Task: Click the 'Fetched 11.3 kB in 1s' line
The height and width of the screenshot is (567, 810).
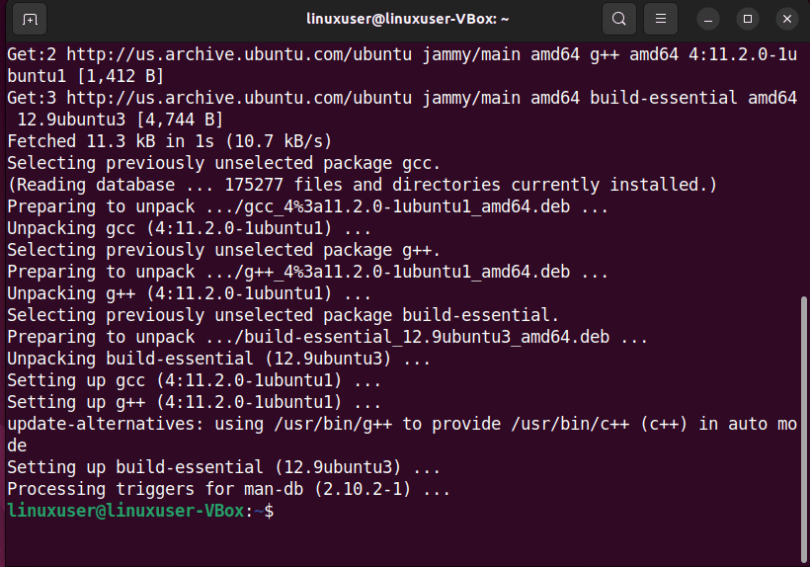Action: 169,141
